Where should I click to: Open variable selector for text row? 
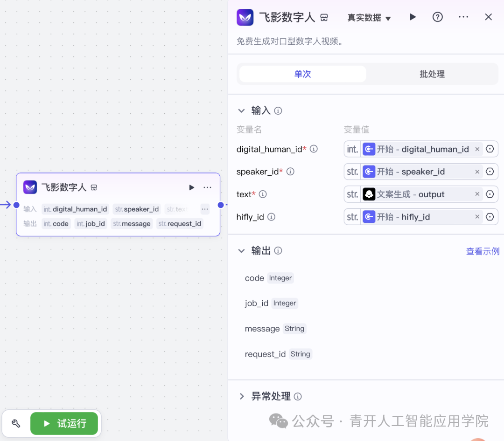pos(490,194)
